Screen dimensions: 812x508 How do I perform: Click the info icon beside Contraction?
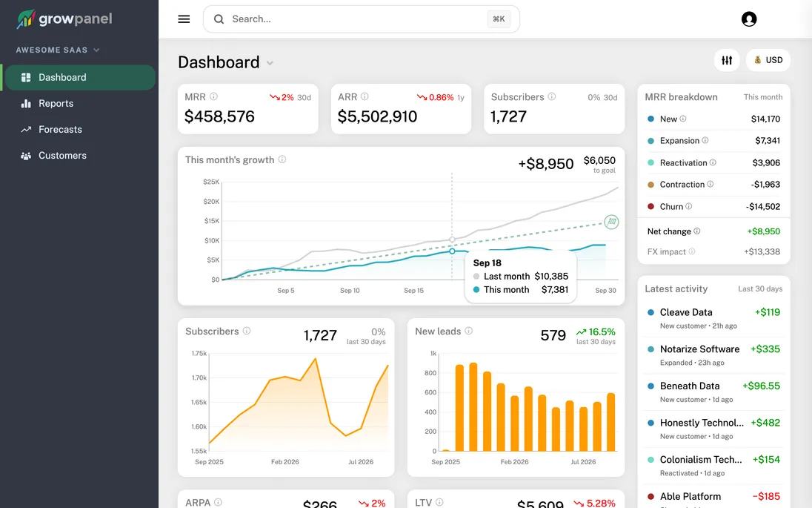[x=710, y=184]
